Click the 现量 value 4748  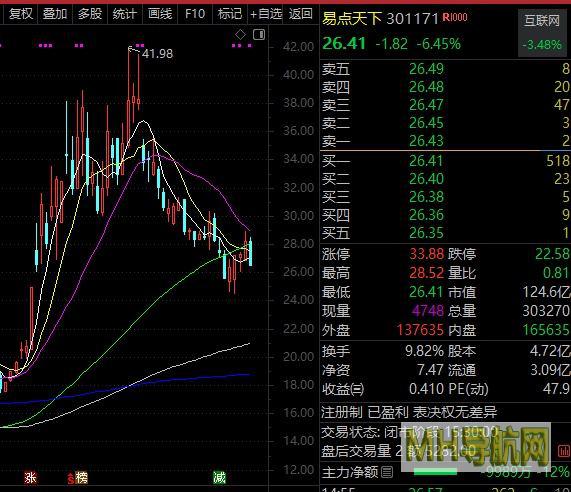pyautogui.click(x=428, y=311)
